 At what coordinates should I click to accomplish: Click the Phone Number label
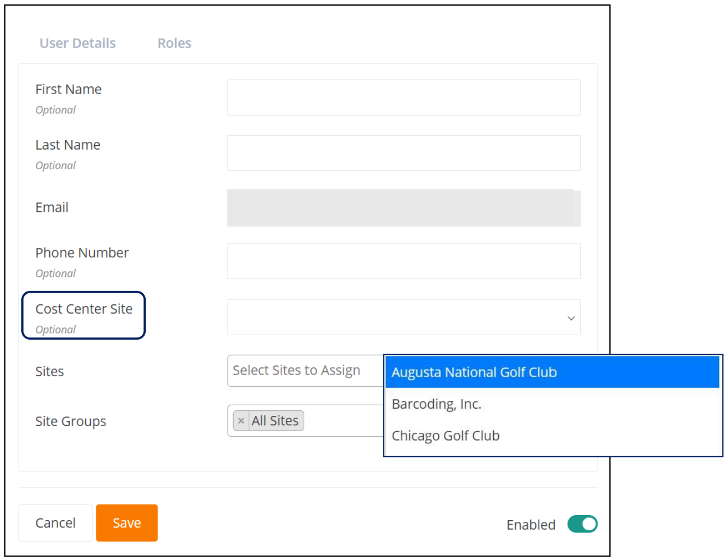(82, 253)
